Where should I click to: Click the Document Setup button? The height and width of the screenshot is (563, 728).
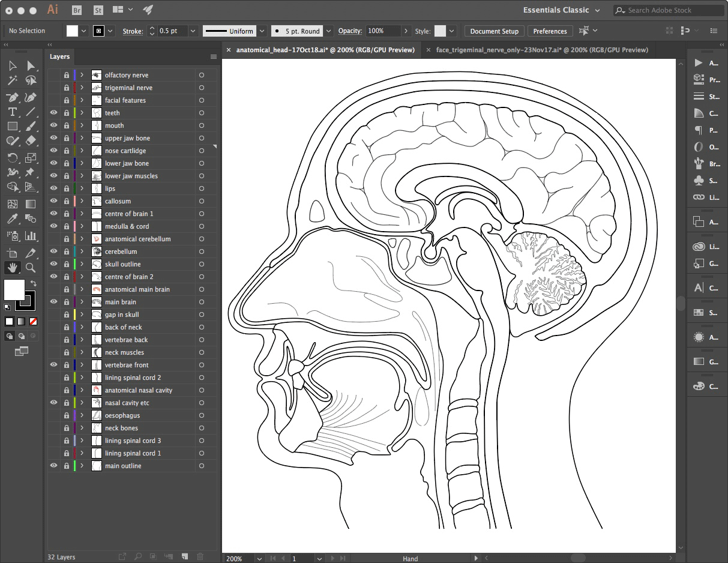click(x=494, y=31)
